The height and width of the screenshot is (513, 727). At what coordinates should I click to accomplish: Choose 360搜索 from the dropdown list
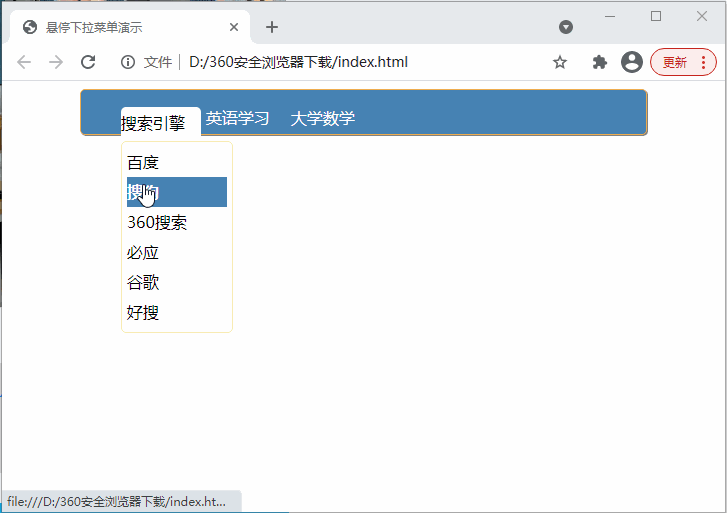[177, 222]
